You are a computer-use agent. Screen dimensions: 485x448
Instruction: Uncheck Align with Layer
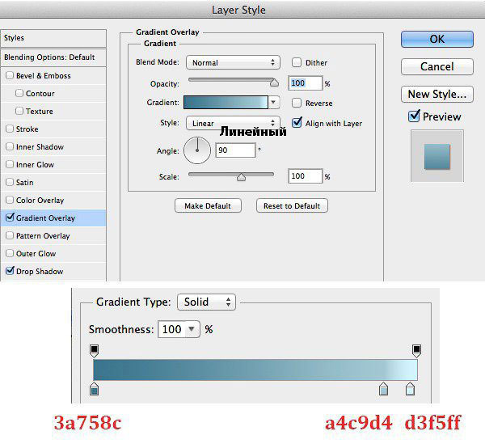point(297,123)
